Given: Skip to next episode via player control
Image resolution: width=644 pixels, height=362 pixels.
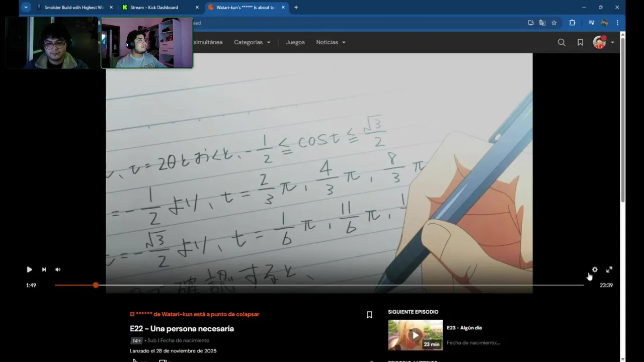Looking at the screenshot, I should click(x=44, y=269).
